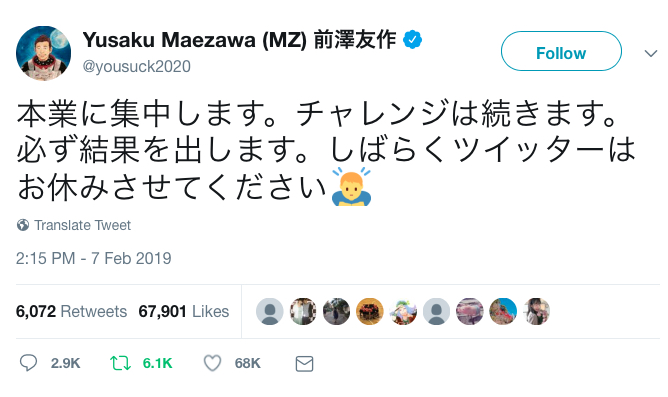Click the last liker avatar in the row
Image resolution: width=668 pixels, height=397 pixels.
tap(536, 311)
